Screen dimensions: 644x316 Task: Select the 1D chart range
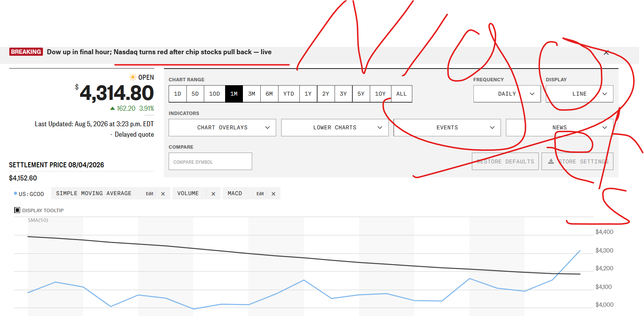pyautogui.click(x=178, y=94)
